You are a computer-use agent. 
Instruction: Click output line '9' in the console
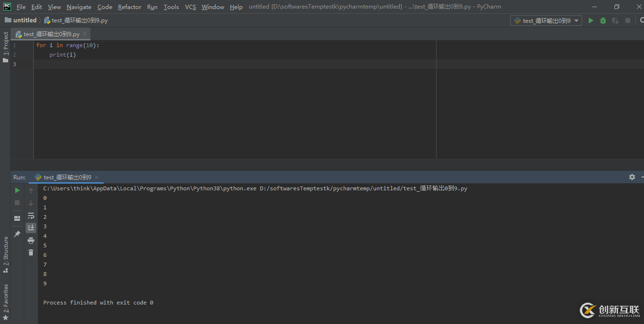pos(45,284)
